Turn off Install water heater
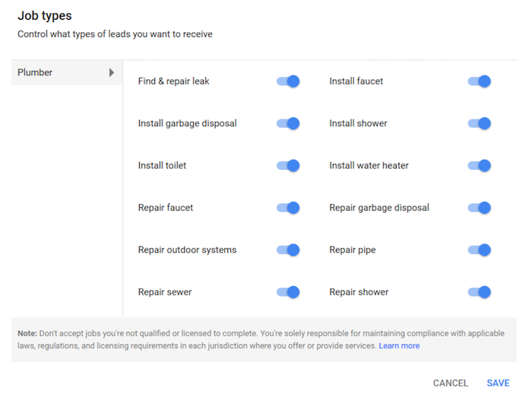 (x=480, y=166)
